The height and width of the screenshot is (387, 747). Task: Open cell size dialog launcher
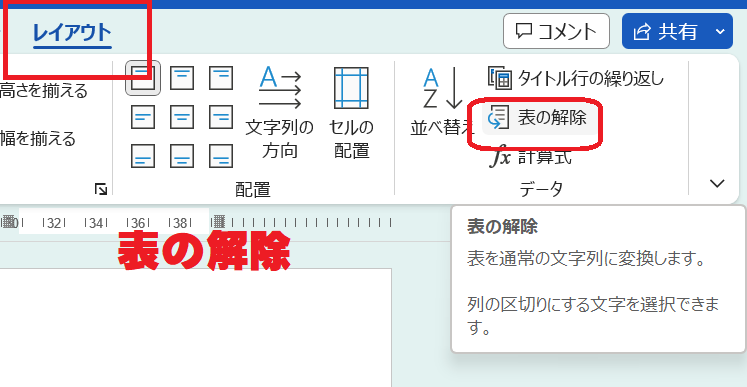(x=101, y=190)
